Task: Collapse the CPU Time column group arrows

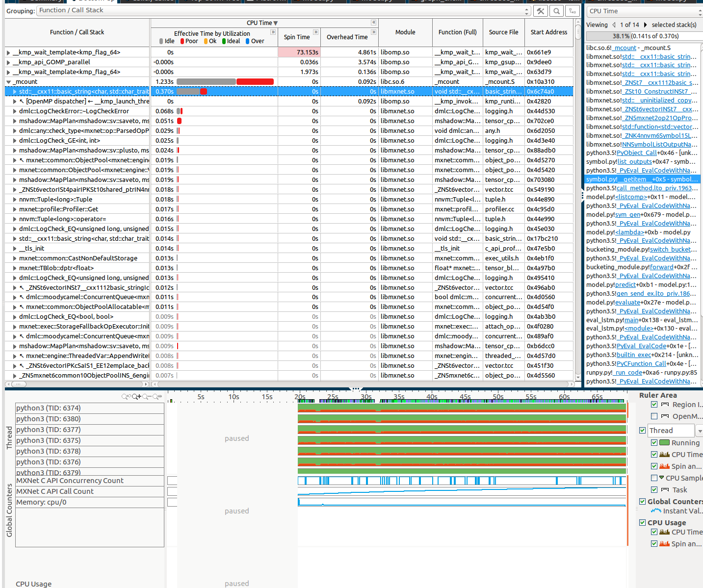Action: [x=373, y=23]
